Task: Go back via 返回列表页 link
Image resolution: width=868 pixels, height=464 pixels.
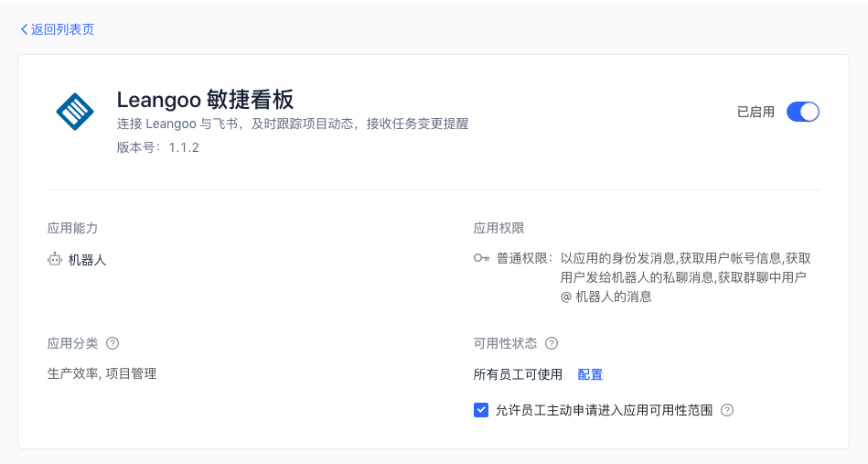Action: point(57,29)
